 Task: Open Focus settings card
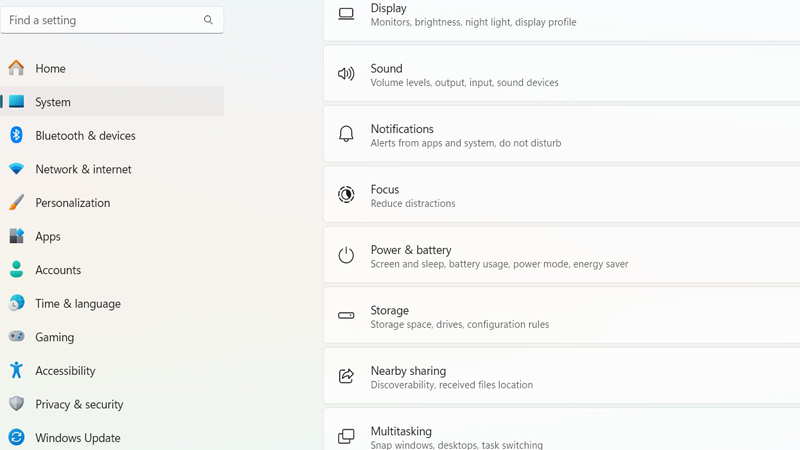pos(562,194)
